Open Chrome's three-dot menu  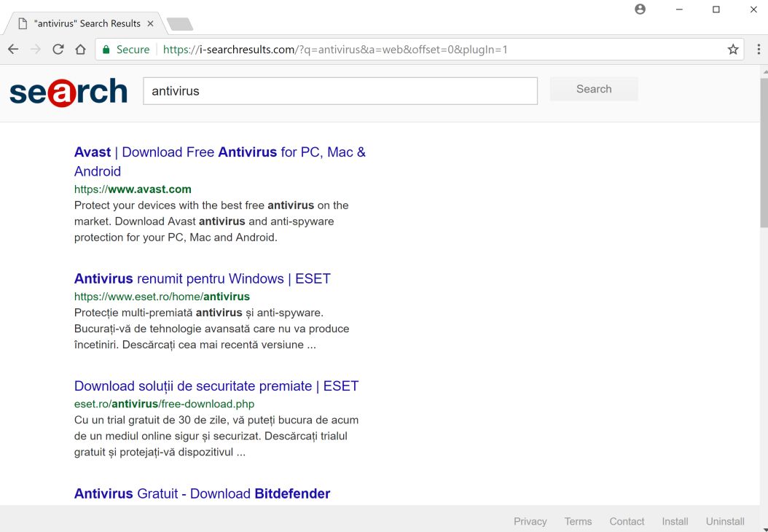click(x=759, y=49)
